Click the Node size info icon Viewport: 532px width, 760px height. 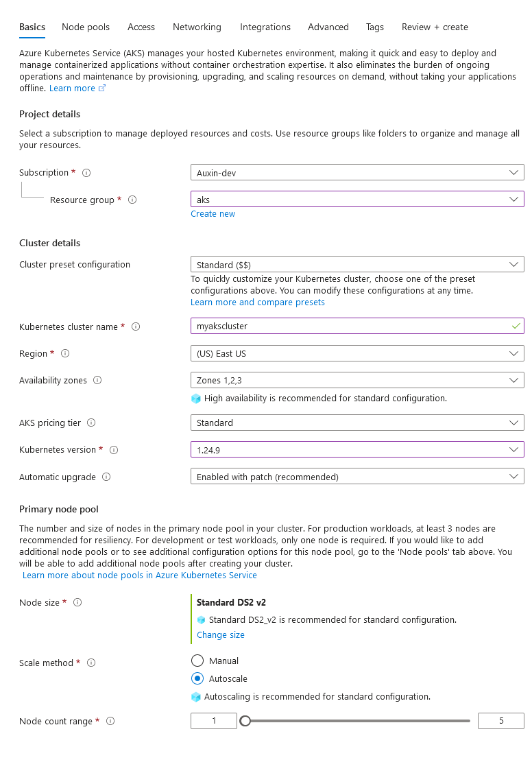[77, 602]
